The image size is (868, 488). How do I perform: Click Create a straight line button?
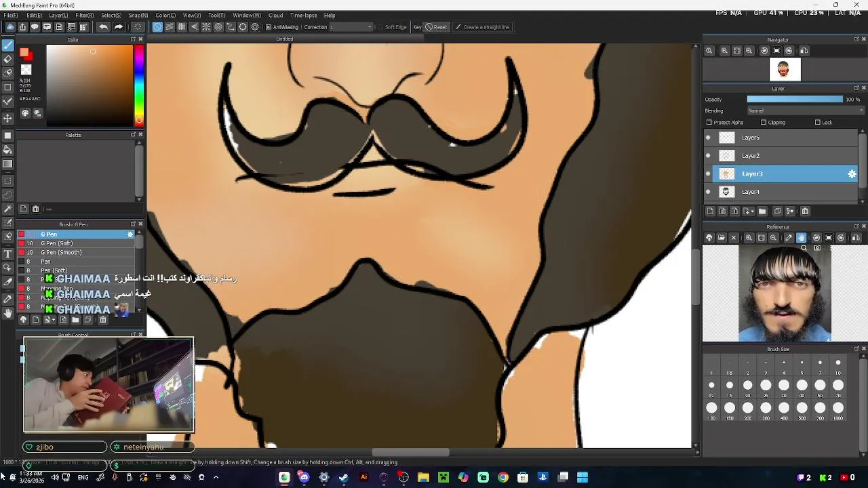pos(482,27)
